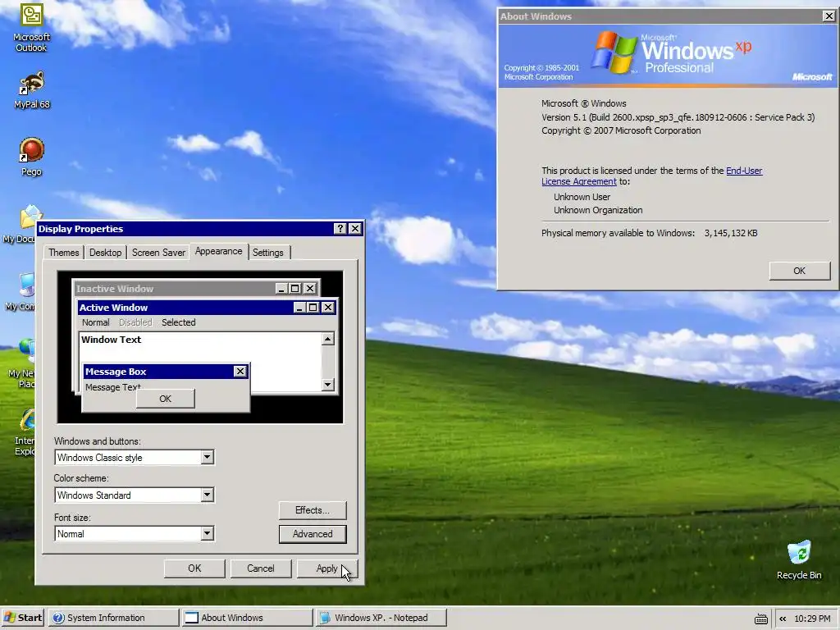Click the Normal menu item in preview
Screen dimensions: 840x630
pyautogui.click(x=95, y=322)
